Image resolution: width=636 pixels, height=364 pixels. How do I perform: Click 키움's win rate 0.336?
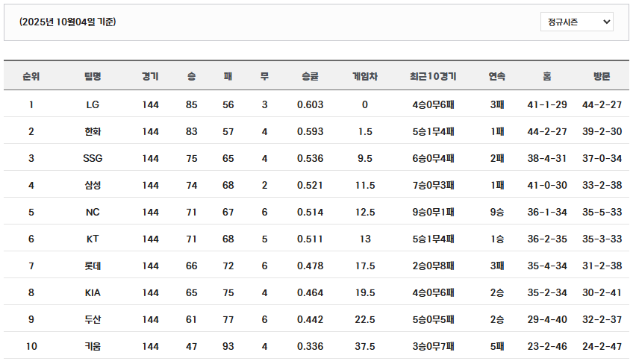point(310,346)
